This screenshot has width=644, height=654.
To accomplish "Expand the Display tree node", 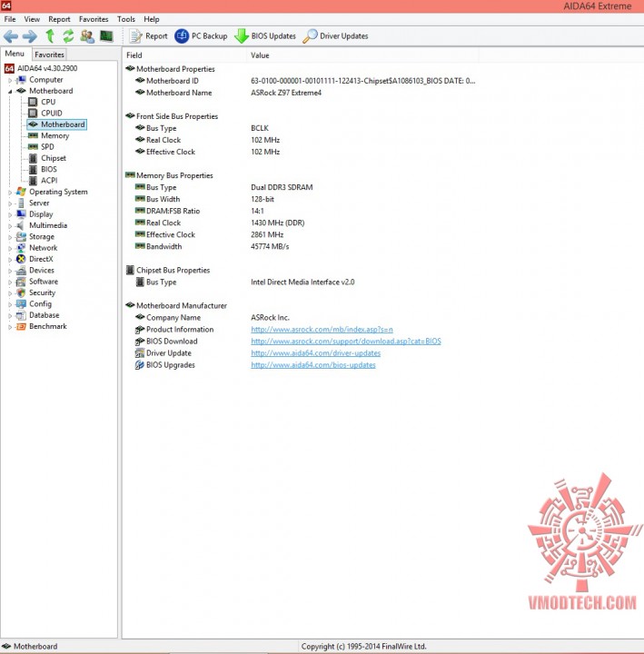I will pos(10,214).
